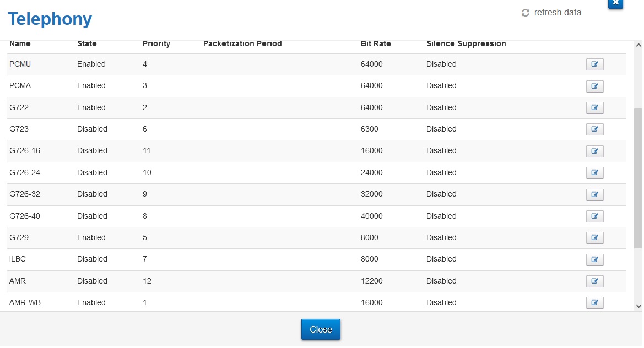The height and width of the screenshot is (348, 644).
Task: Edit the PCMA codec row
Action: [594, 86]
